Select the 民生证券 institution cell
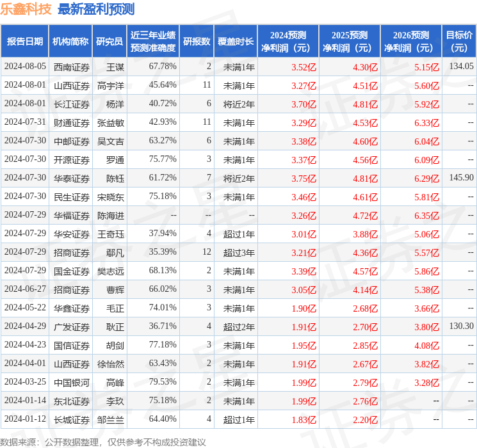Screen dimensions: 477x448 point(72,197)
